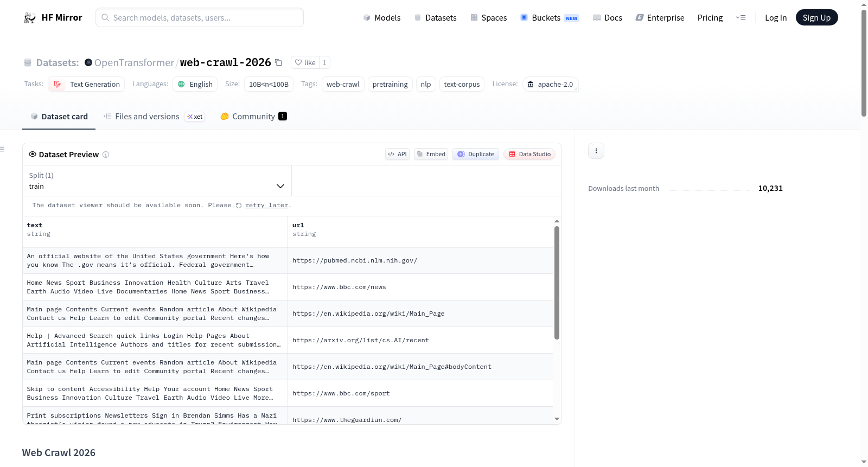Click the Web Crawl 2026 heading
The height and width of the screenshot is (467, 868).
tap(59, 453)
